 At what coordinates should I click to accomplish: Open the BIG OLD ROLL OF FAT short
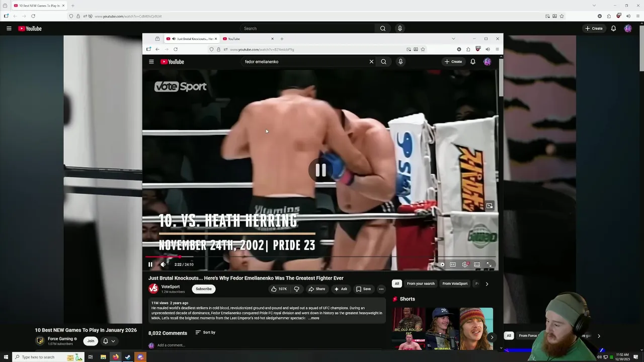409,329
